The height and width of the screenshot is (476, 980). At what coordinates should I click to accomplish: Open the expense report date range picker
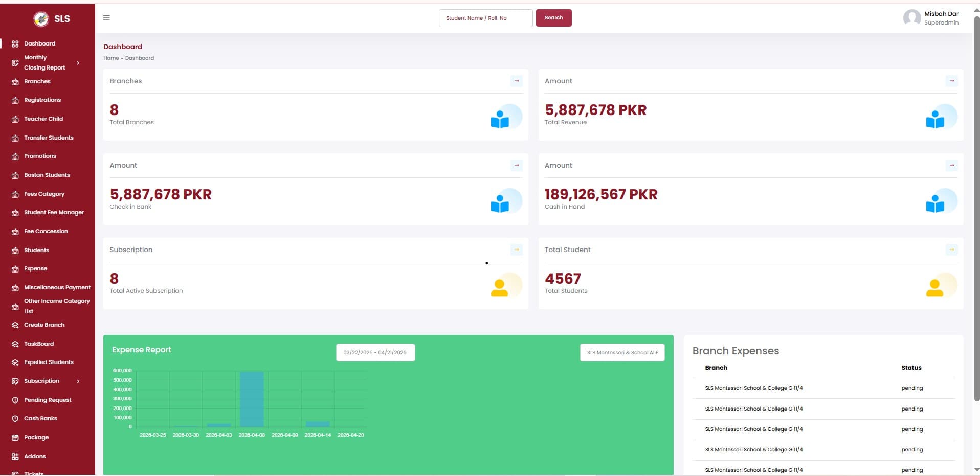click(375, 353)
